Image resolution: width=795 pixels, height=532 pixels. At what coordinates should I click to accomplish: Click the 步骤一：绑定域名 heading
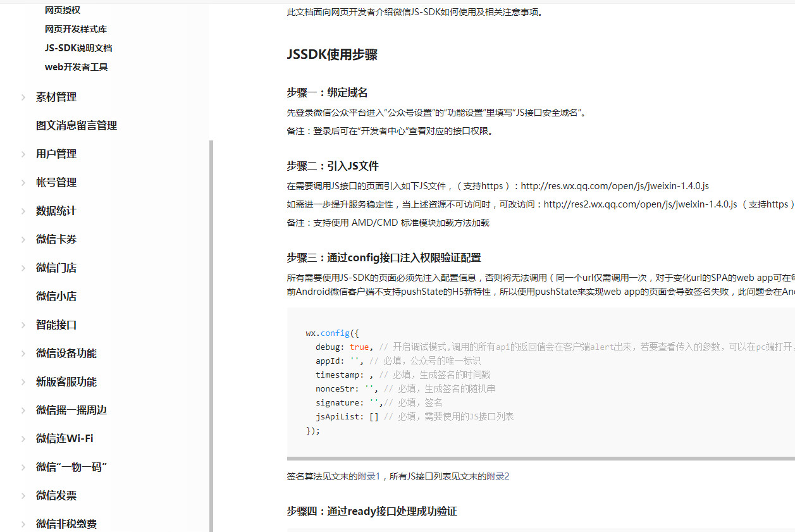[x=327, y=93]
